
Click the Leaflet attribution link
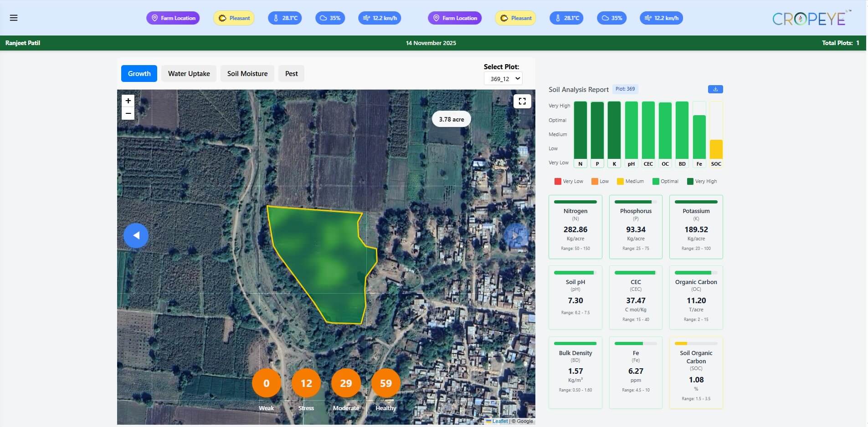499,421
